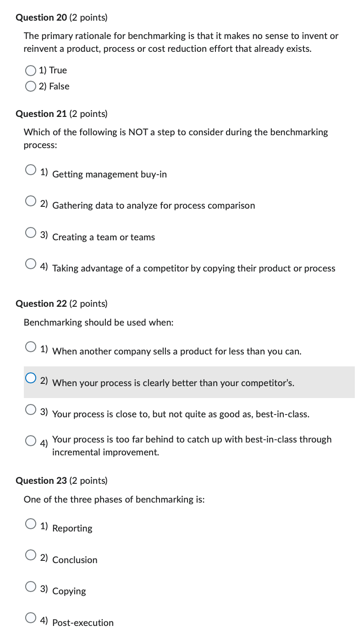This screenshot has height=642, width=364.
Task: Select "Creating a team or teams" option
Action: pyautogui.click(x=31, y=232)
